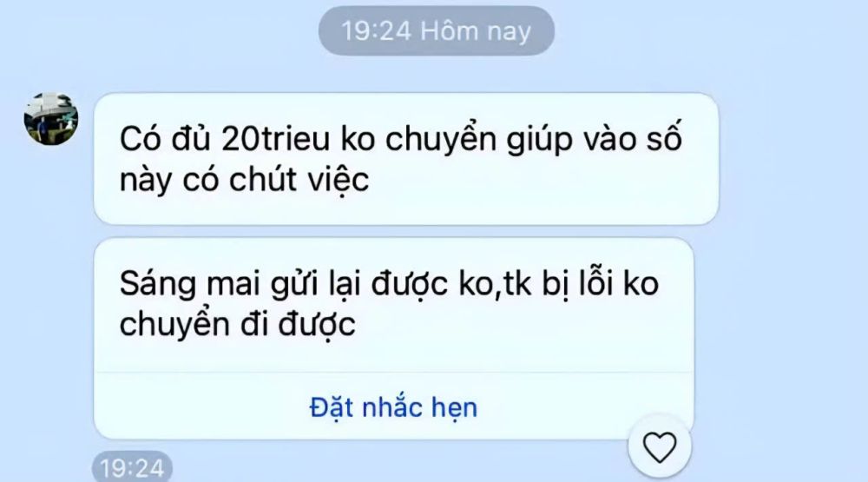This screenshot has width=868, height=482.
Task: Click the word "giúp" in first message
Action: (x=539, y=140)
